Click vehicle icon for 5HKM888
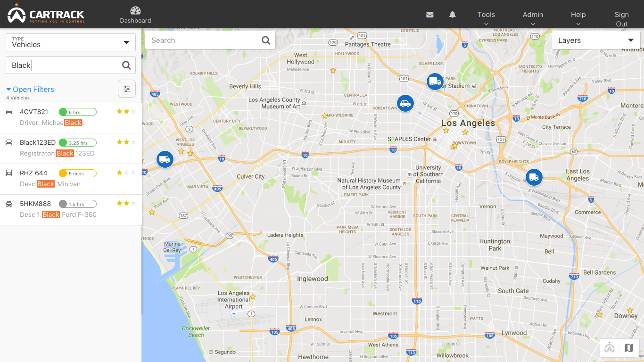Screen dimensions: 644x362 tap(9, 204)
